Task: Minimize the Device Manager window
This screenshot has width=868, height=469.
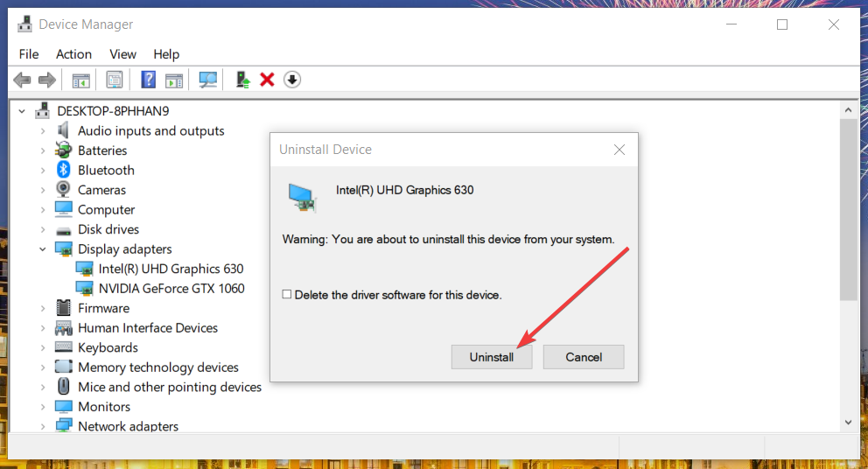Action: point(731,24)
